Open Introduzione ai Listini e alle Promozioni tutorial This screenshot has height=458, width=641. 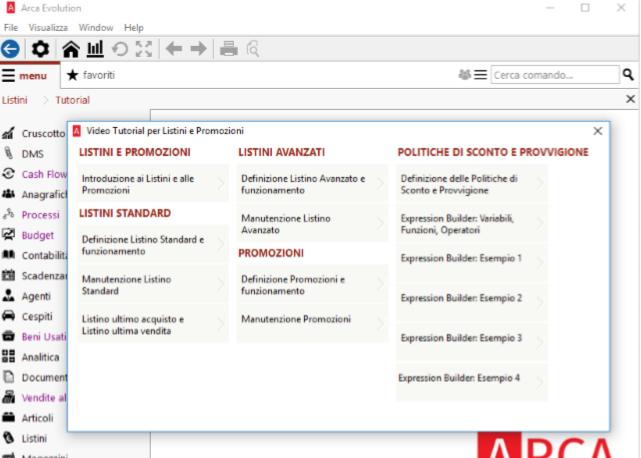pyautogui.click(x=153, y=184)
